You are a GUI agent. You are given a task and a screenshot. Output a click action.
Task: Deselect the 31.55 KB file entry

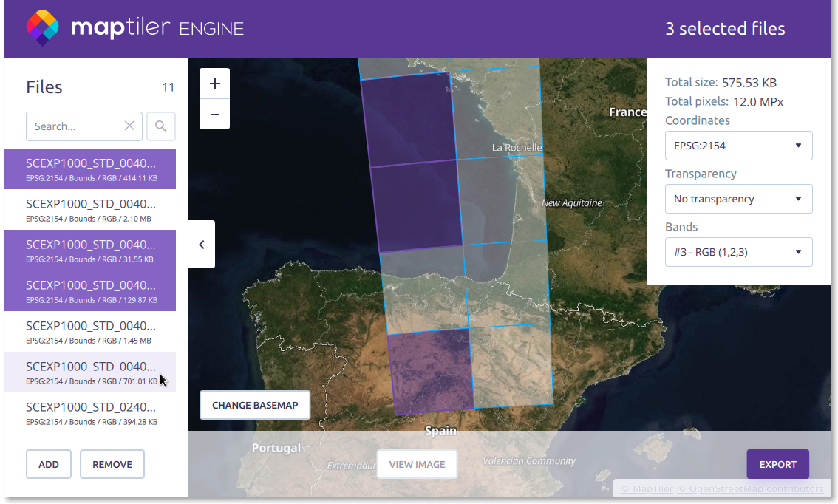point(89,251)
